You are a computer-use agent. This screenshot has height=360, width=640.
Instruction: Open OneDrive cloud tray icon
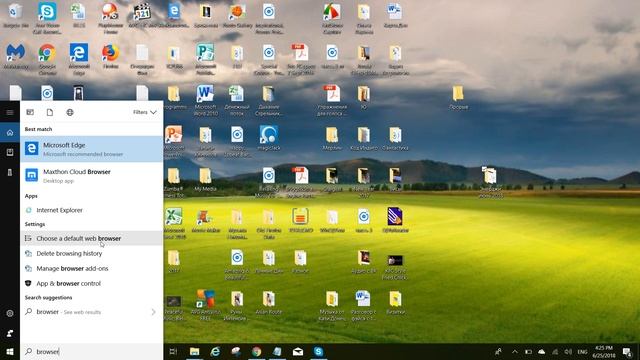[x=542, y=351]
